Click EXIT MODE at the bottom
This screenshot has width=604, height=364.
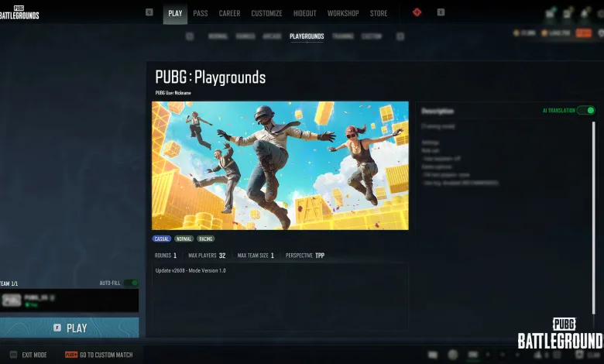coord(34,355)
